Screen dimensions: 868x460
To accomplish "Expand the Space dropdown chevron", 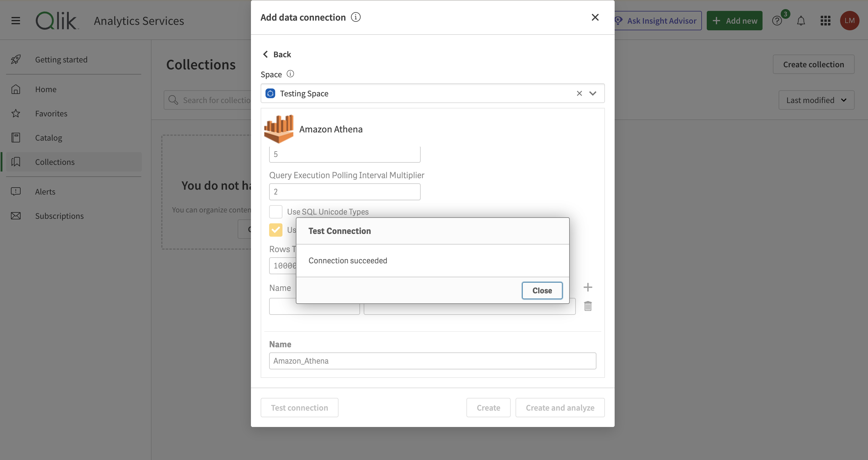I will 593,93.
